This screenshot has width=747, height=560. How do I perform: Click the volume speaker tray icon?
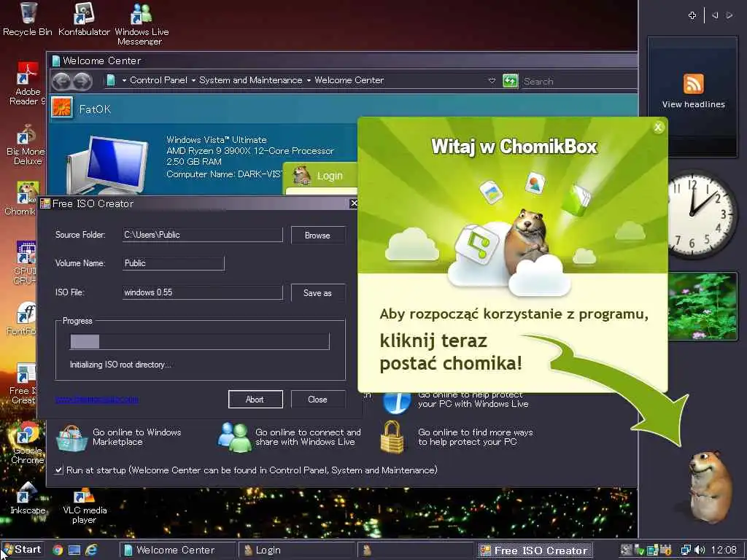[x=700, y=550]
